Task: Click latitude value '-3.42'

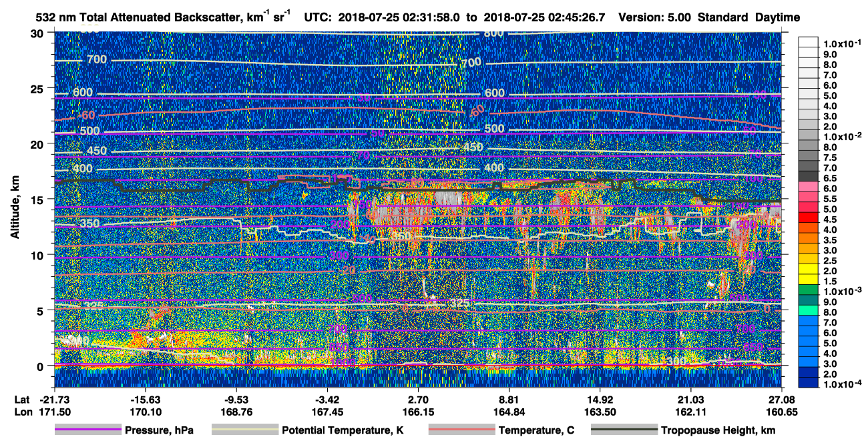Action: [x=327, y=399]
